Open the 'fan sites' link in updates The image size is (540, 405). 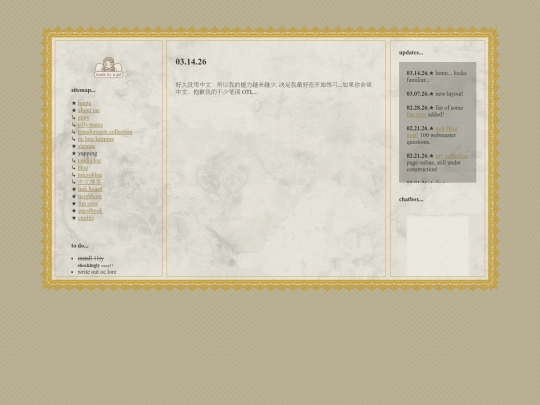416,115
